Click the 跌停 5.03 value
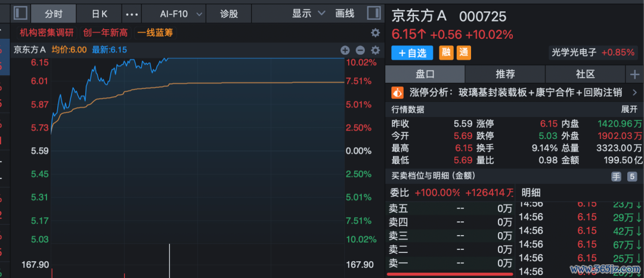Image resolution: width=644 pixels, height=278 pixels. [549, 136]
